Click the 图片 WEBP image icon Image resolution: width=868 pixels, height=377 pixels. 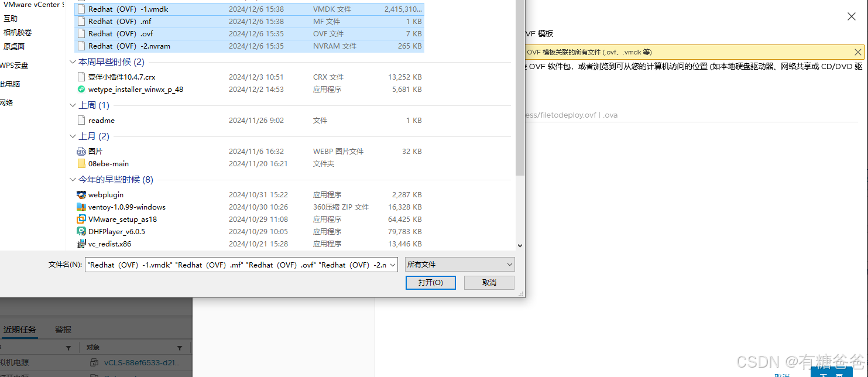coord(81,152)
